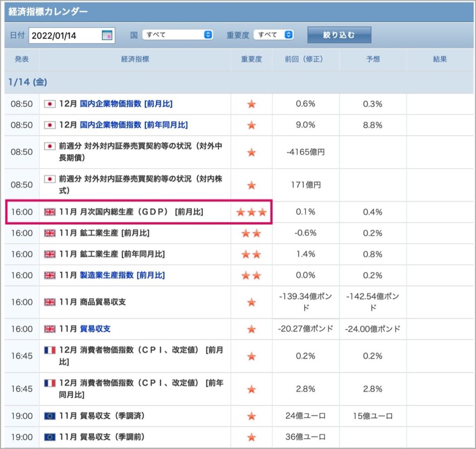
Task: Click the single star for 商品貿易収支
Action: coord(251,302)
